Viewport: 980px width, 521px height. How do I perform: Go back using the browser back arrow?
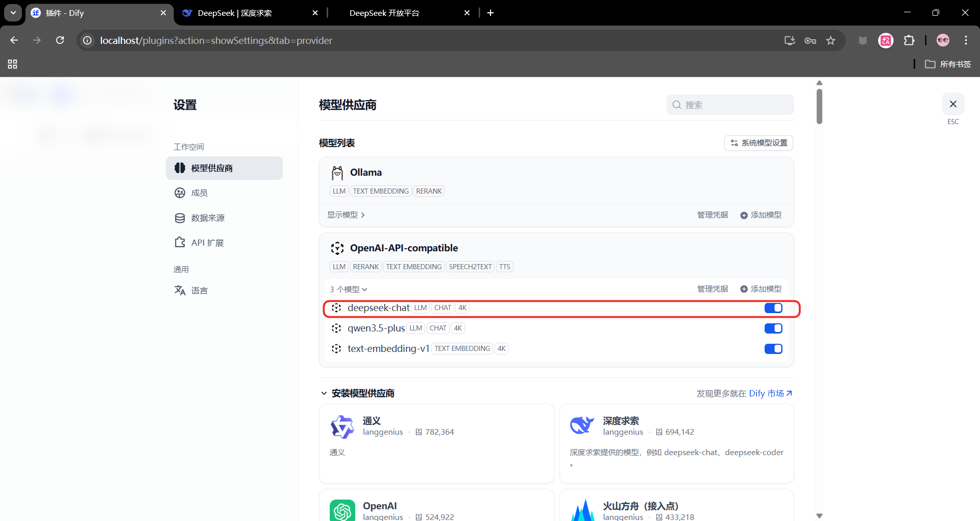(14, 40)
